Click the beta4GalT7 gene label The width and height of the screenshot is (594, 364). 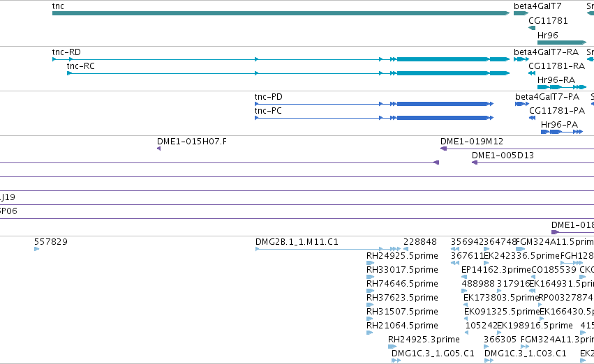(537, 6)
